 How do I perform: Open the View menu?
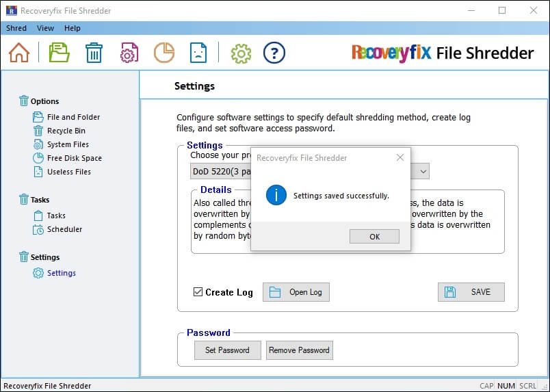click(45, 28)
